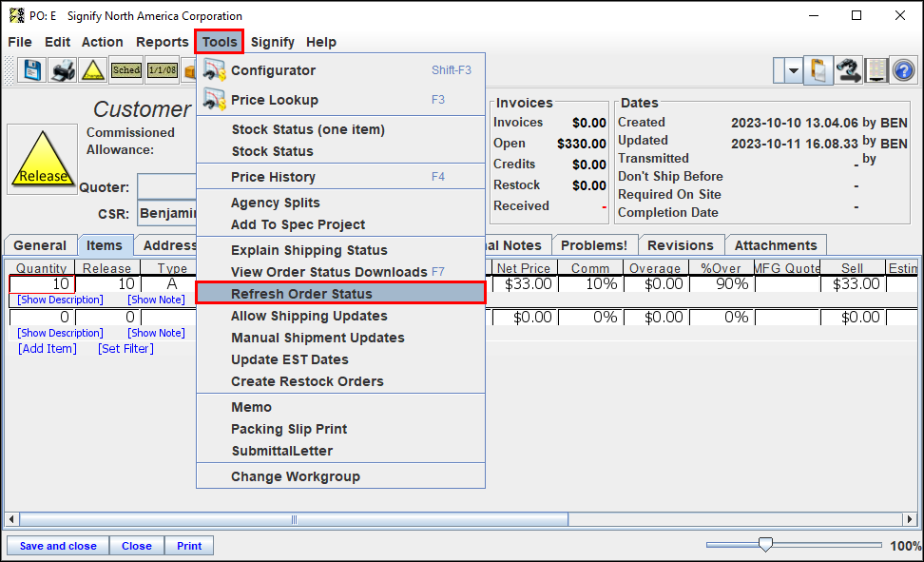Click the blue question mark help icon
Screen dimensions: 924x562
903,70
